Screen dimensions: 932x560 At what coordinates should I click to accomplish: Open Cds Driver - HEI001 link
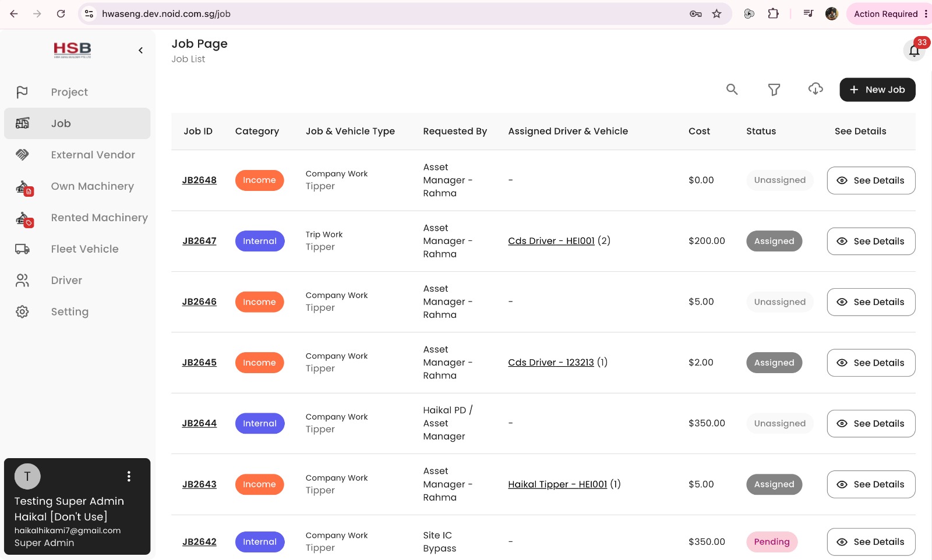coord(551,241)
